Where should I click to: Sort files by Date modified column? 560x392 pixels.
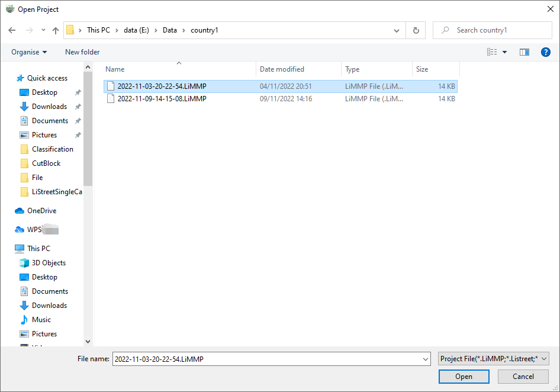click(x=282, y=69)
